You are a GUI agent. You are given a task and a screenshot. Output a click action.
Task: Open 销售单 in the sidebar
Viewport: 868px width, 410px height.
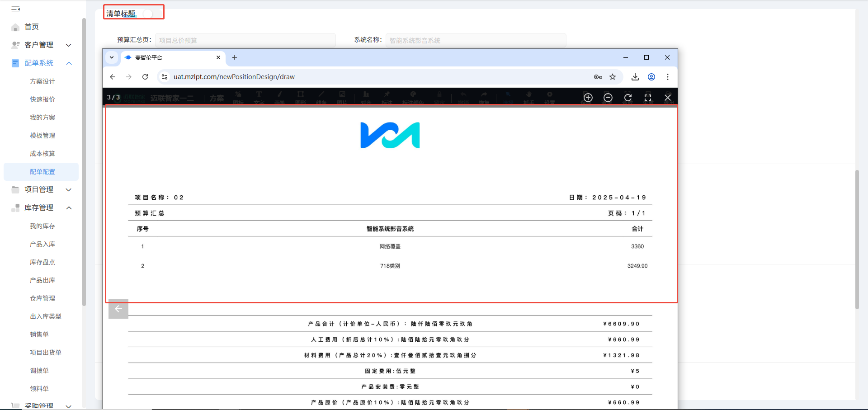point(39,335)
